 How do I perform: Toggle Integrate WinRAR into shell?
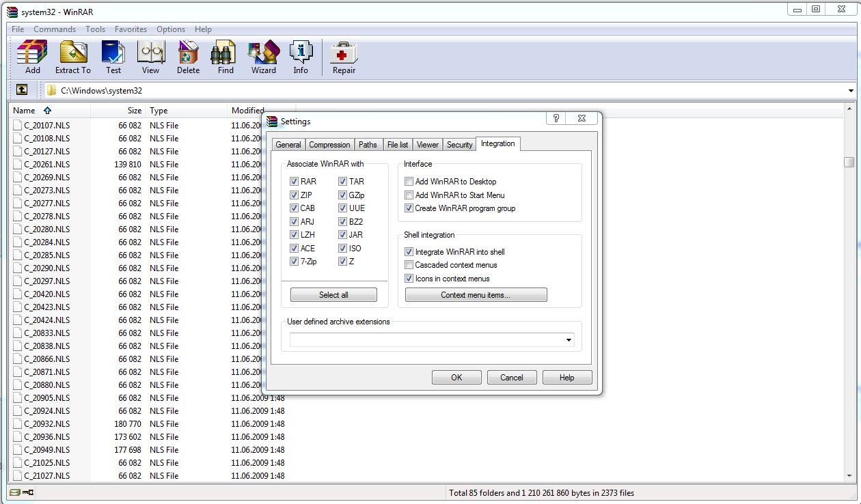tap(409, 252)
